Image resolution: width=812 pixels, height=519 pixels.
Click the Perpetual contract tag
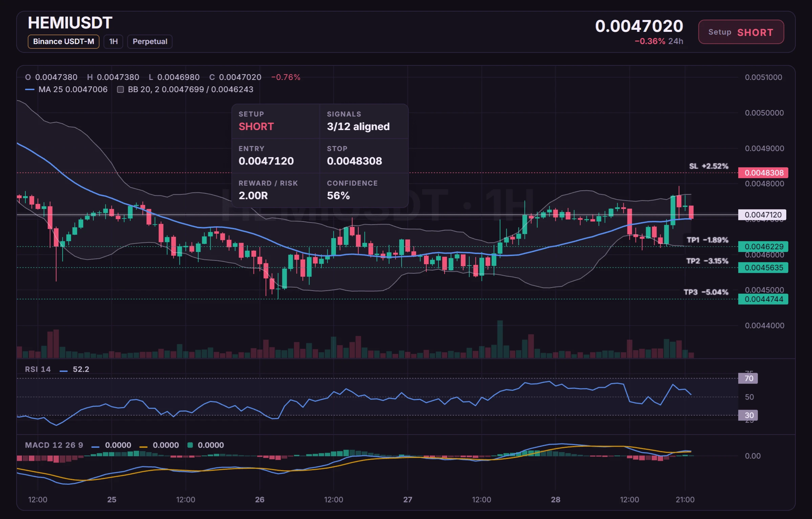[x=150, y=41]
